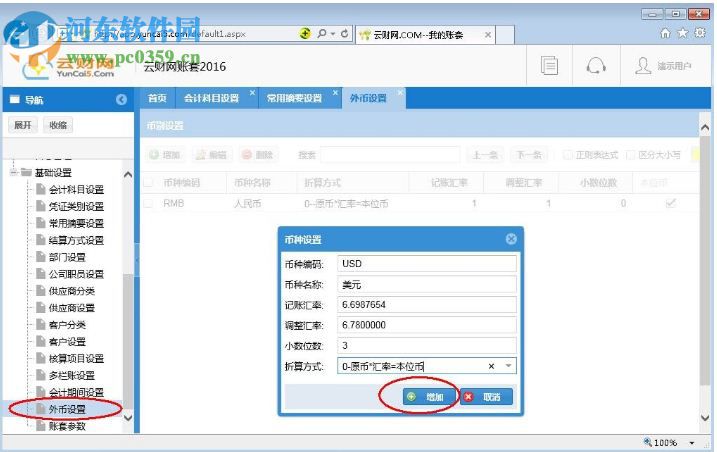Click the 币种名称 field containing 美元
This screenshot has width=717, height=452.
coord(427,284)
